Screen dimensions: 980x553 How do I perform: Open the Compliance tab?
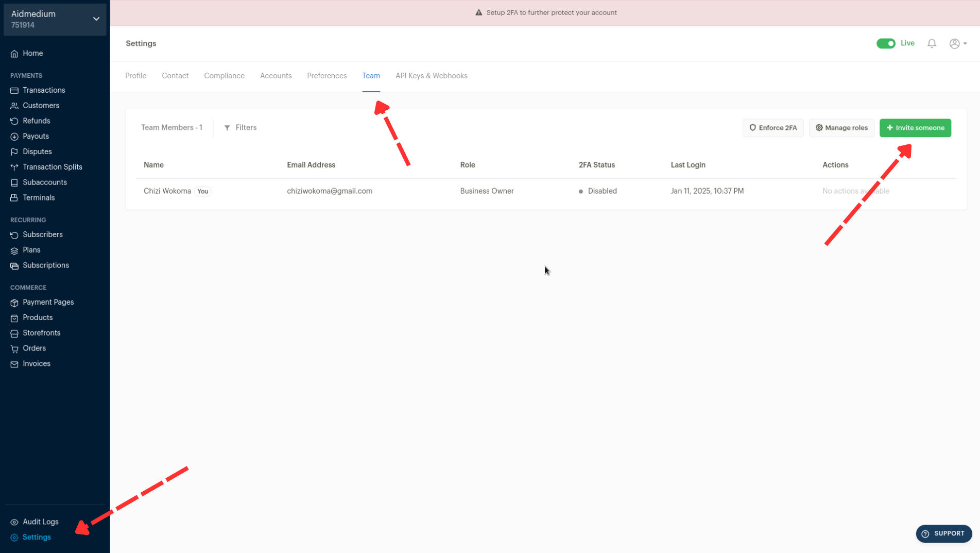coord(224,76)
